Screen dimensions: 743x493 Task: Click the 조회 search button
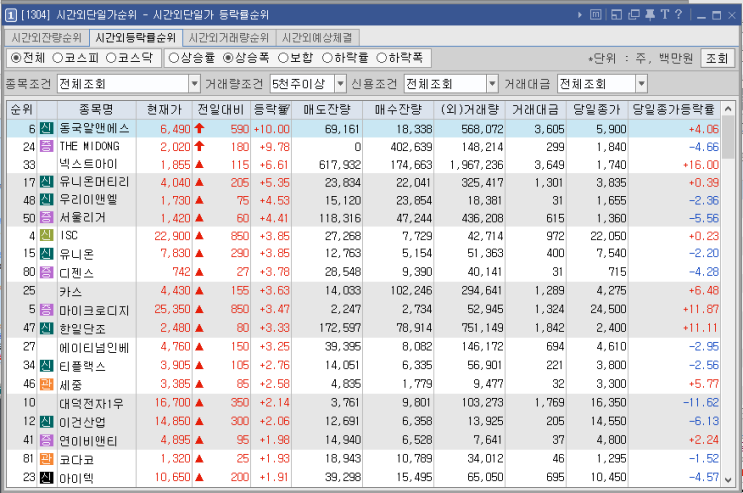717,58
